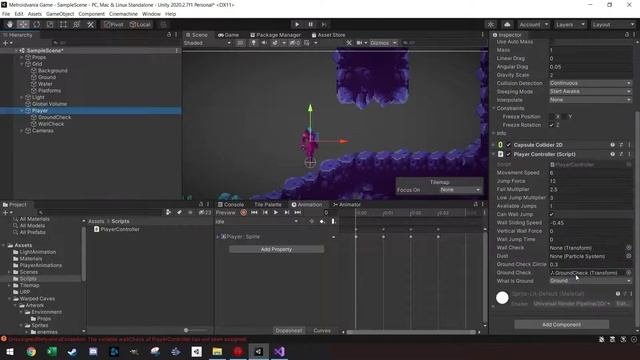Viewport: 640px width, 360px height.
Task: Select the Scale tool in the toolbar
Action: pyautogui.click(x=50, y=24)
